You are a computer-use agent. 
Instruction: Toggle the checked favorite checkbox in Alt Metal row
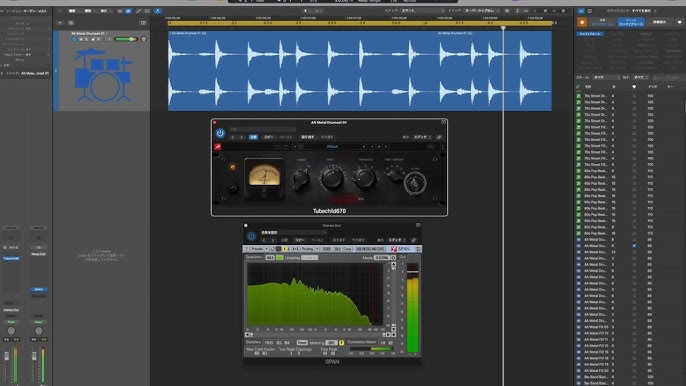pyautogui.click(x=634, y=246)
